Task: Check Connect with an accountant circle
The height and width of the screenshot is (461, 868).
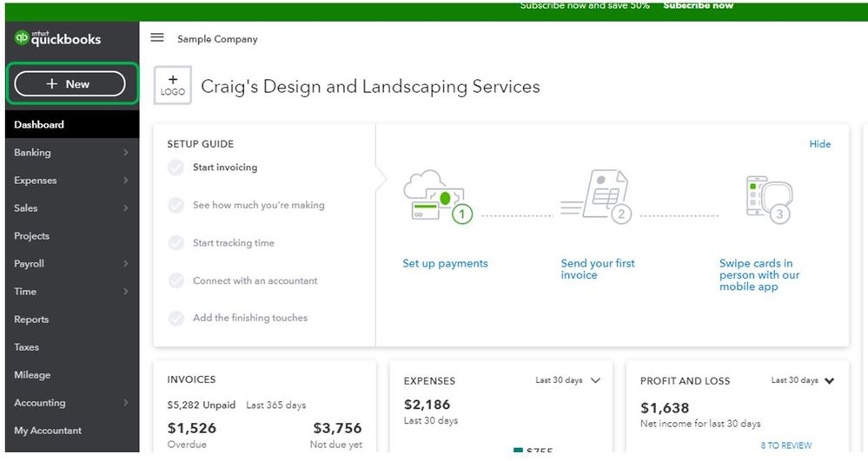Action: tap(176, 280)
